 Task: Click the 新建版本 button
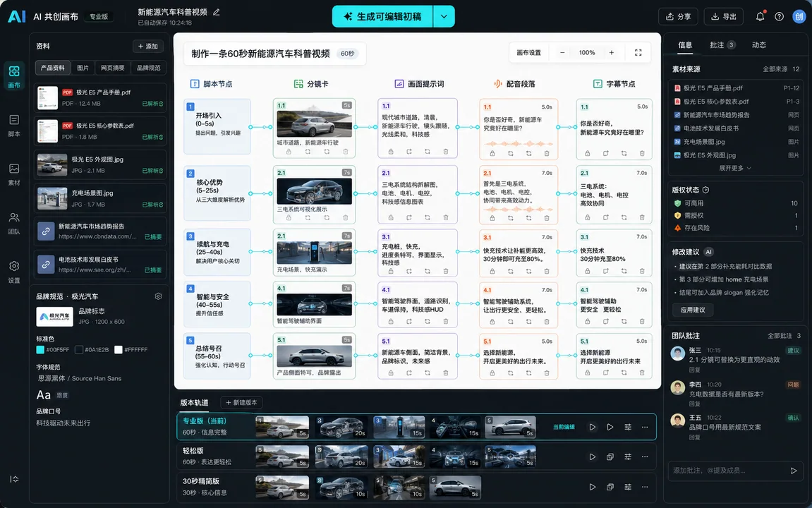tap(241, 402)
